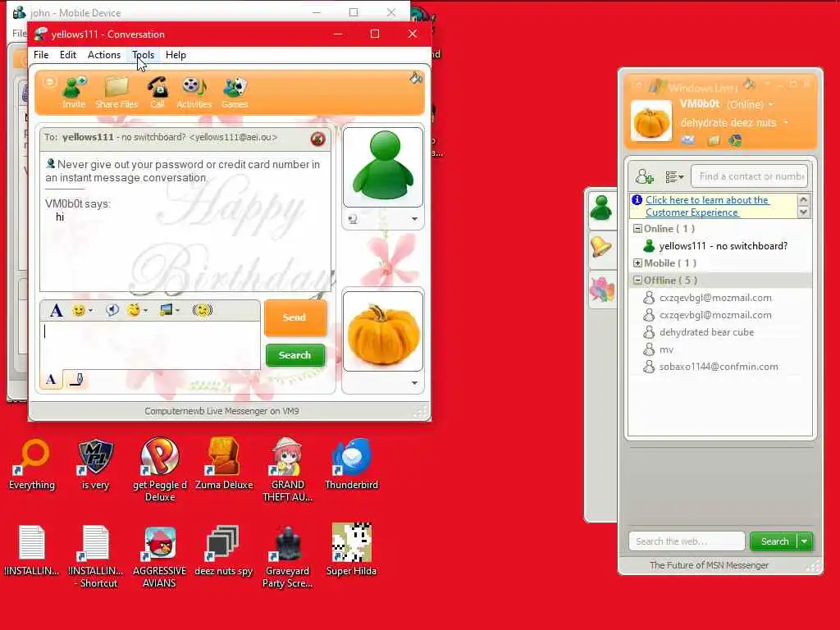Click the Find a contact search field
Image resolution: width=840 pixels, height=630 pixels.
click(x=750, y=176)
